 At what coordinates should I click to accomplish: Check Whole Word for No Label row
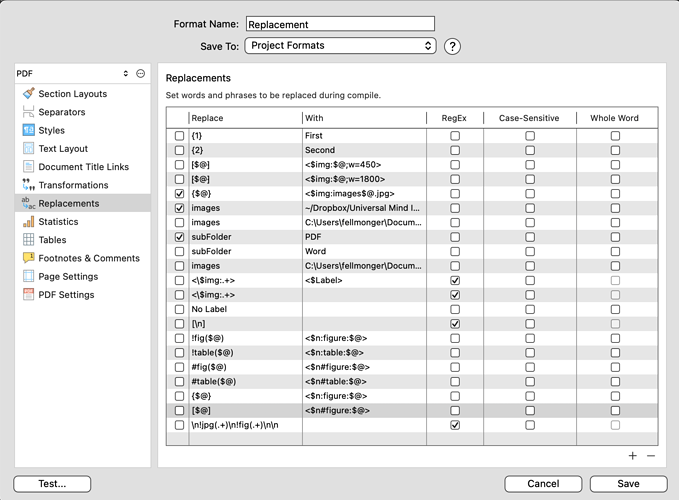click(615, 310)
